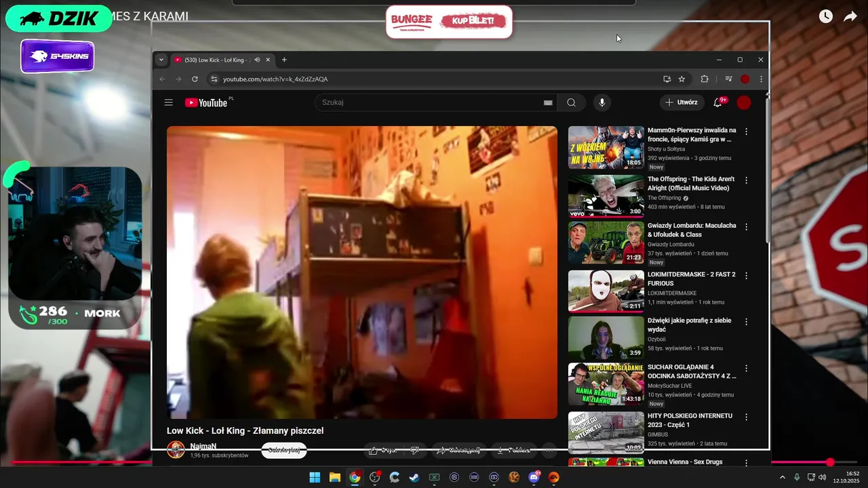
Task: Open options for The Offspring video
Action: (x=747, y=180)
